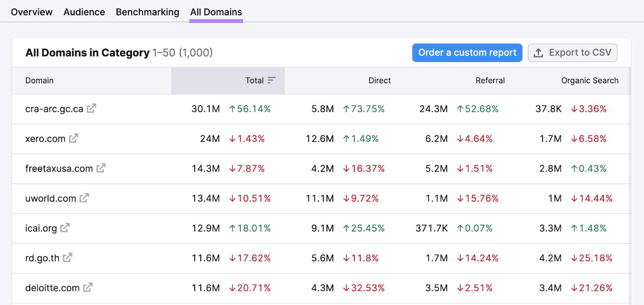Open external link icon for rd.go.th
The width and height of the screenshot is (644, 305).
point(68,257)
